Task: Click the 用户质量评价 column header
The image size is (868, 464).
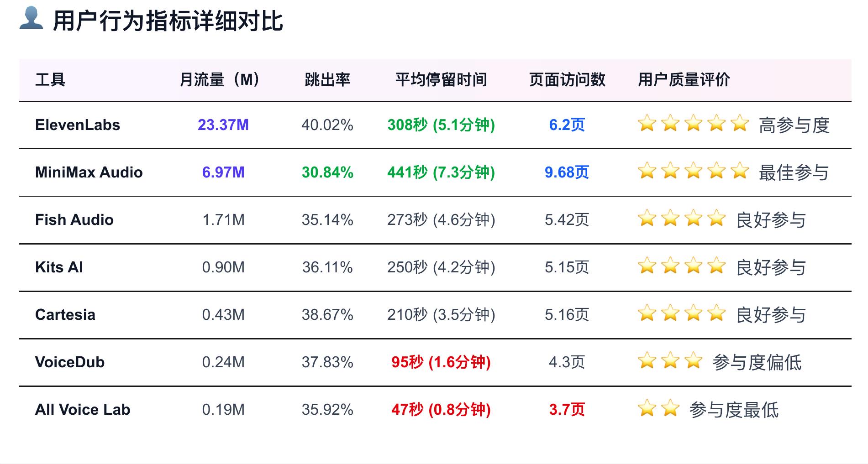Action: click(684, 80)
